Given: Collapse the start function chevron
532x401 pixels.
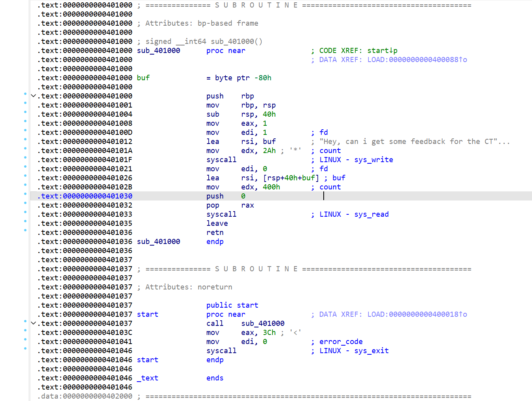Looking at the screenshot, I should pyautogui.click(x=34, y=323).
